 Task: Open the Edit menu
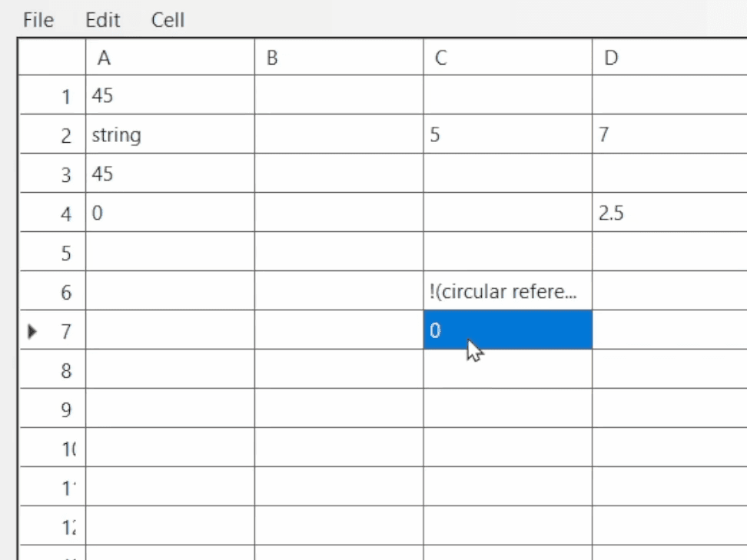click(x=102, y=20)
